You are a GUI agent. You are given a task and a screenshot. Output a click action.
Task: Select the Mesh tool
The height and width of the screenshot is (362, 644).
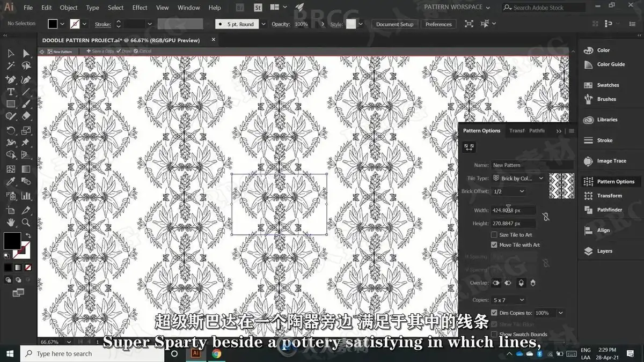[11, 169]
